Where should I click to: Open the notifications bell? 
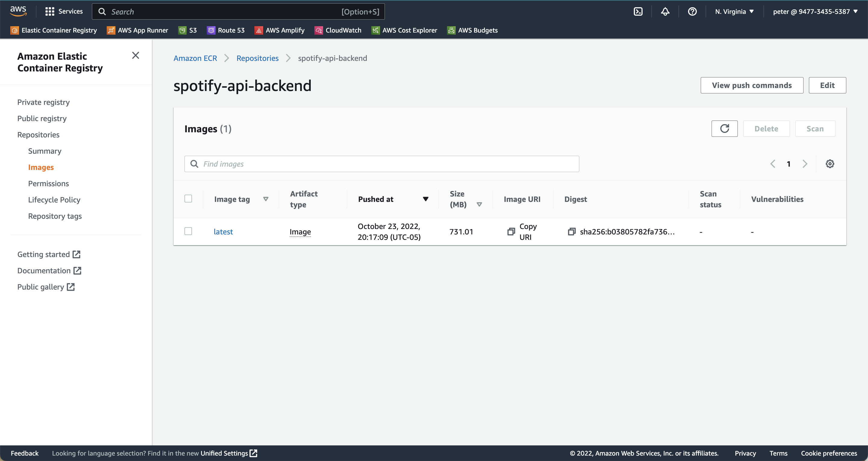[x=665, y=11]
